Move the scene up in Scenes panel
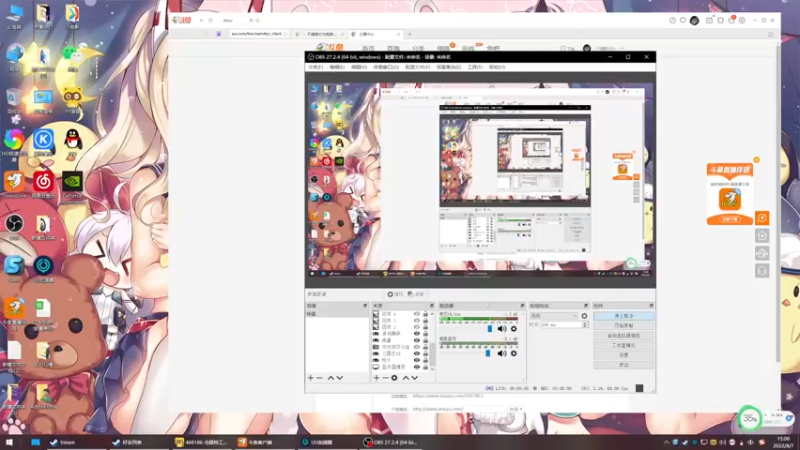Screen dimensions: 800x450 [331, 378]
